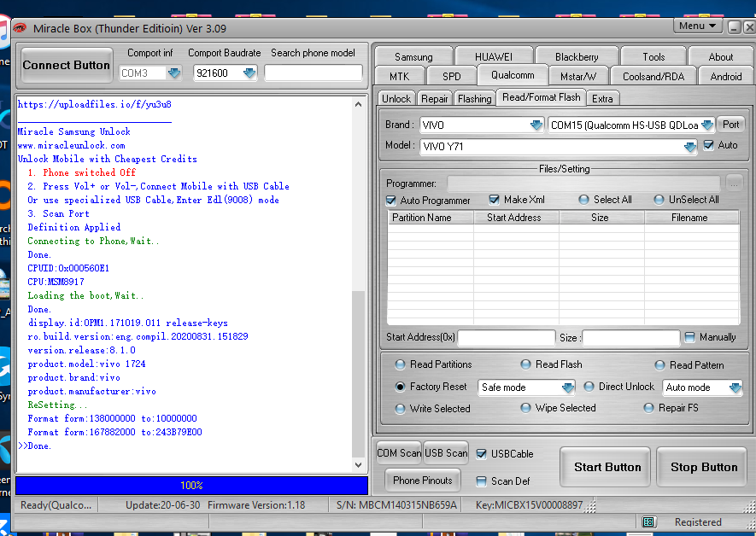Open the Tools tab
Image resolution: width=756 pixels, height=536 pixels.
pos(653,57)
